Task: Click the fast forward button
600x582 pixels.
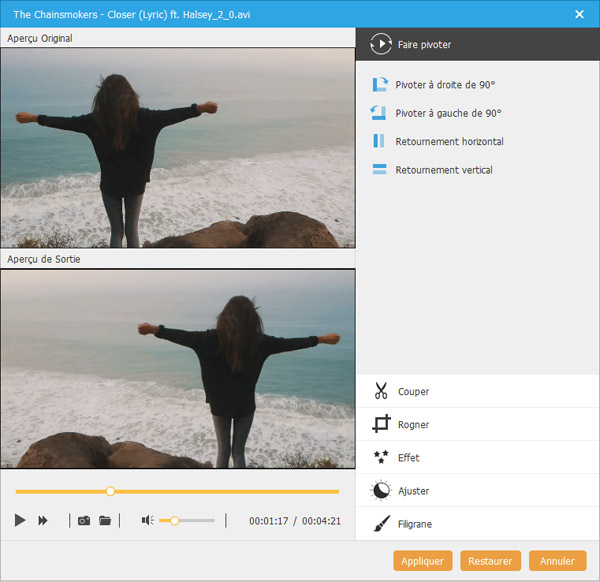Action: tap(43, 520)
